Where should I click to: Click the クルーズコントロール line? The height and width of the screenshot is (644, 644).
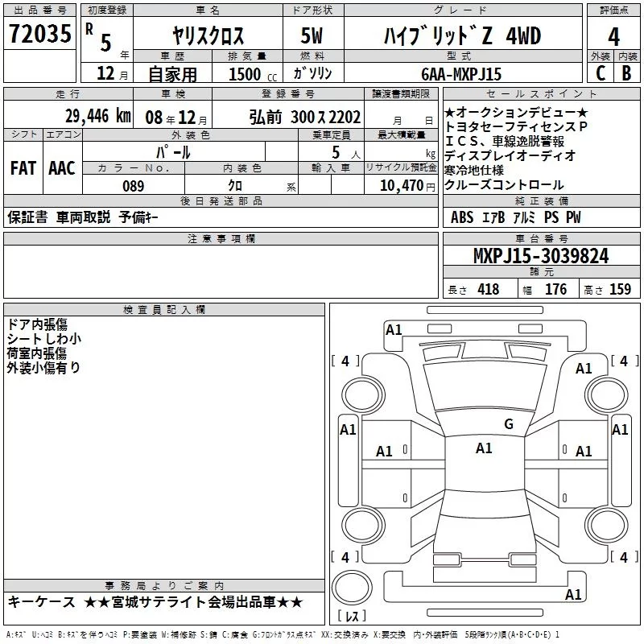(504, 184)
